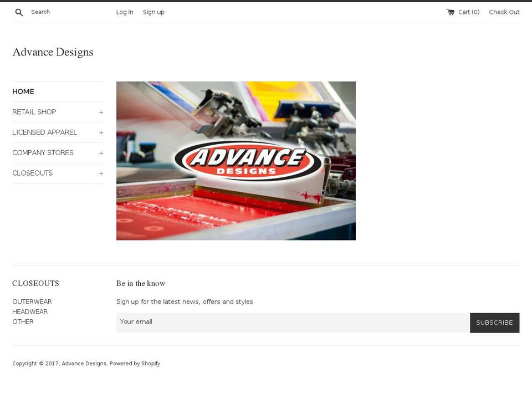Open Advance Designs copyright link
Viewport: 532px width, 399px height.
coord(84,364)
